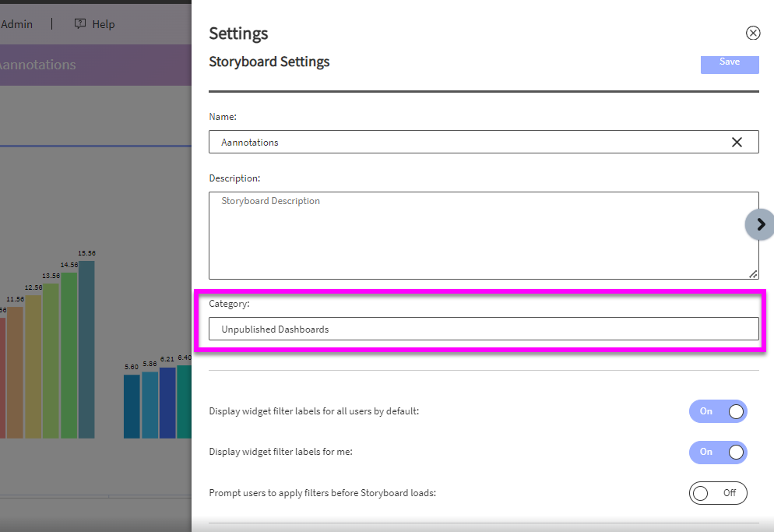This screenshot has height=532, width=774.
Task: Turn off widget filter labels for me
Action: click(x=717, y=452)
